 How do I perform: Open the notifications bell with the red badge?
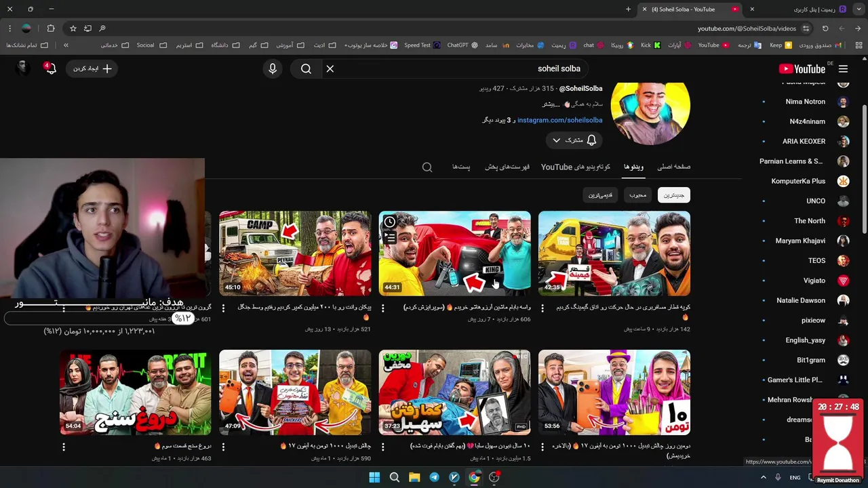[x=50, y=68]
